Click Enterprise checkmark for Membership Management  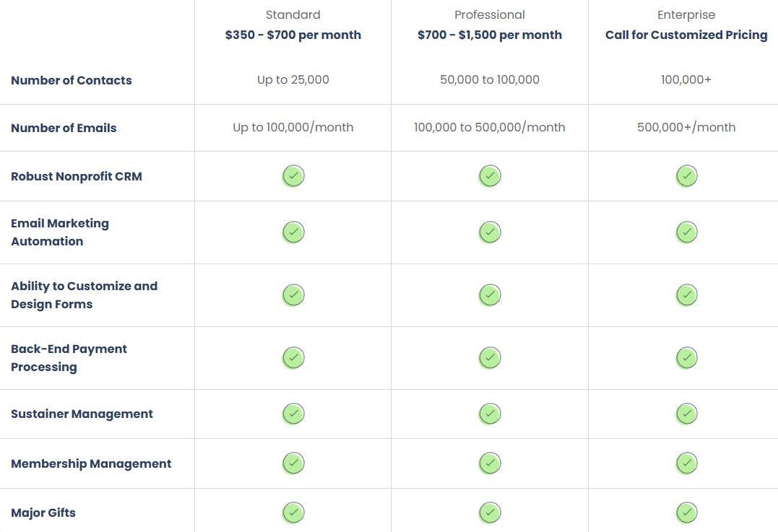click(686, 463)
